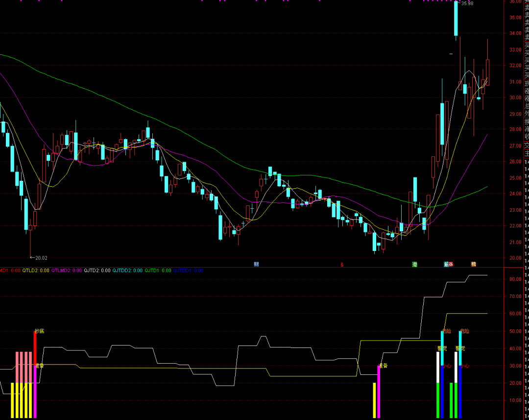
Task: Click the first 警觉 signal label
Action: click(442, 348)
